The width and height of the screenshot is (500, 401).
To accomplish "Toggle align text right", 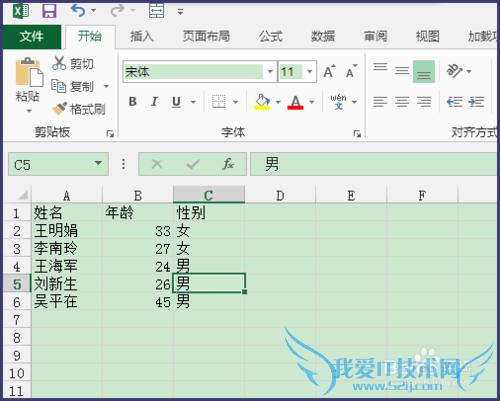I will (424, 102).
